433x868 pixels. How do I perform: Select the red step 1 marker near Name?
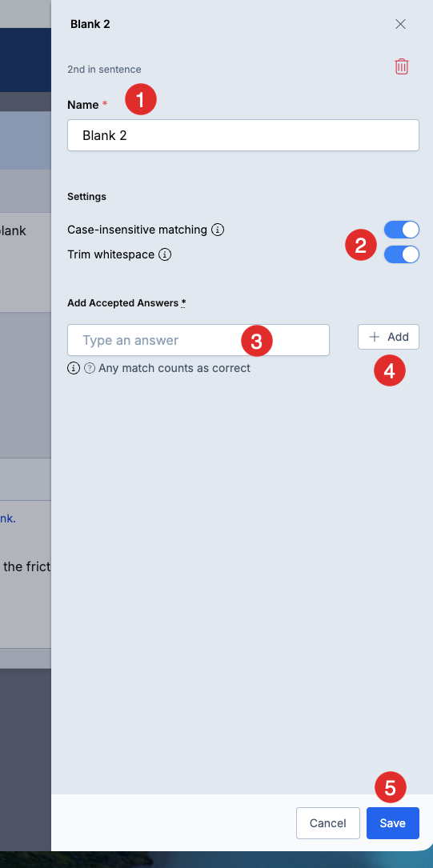(x=141, y=100)
